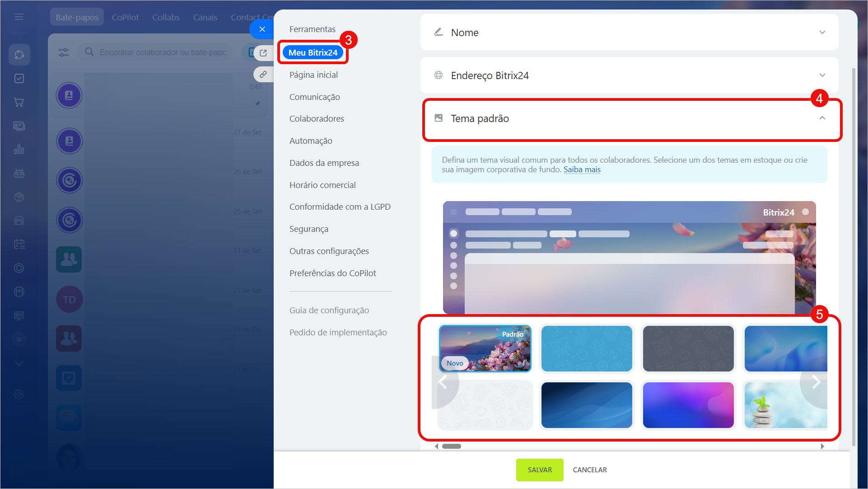
Task: Switch to the CoPilot tab
Action: [125, 17]
